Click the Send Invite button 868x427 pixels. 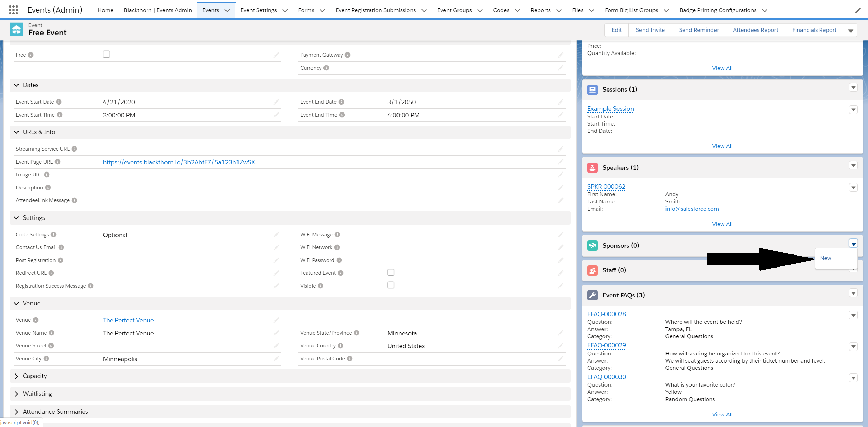pos(650,30)
